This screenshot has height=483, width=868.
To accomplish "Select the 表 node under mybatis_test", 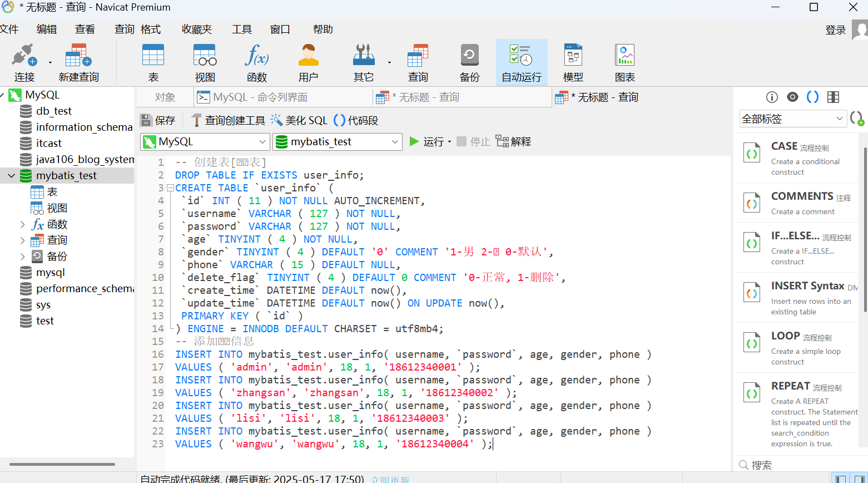I will pyautogui.click(x=52, y=192).
